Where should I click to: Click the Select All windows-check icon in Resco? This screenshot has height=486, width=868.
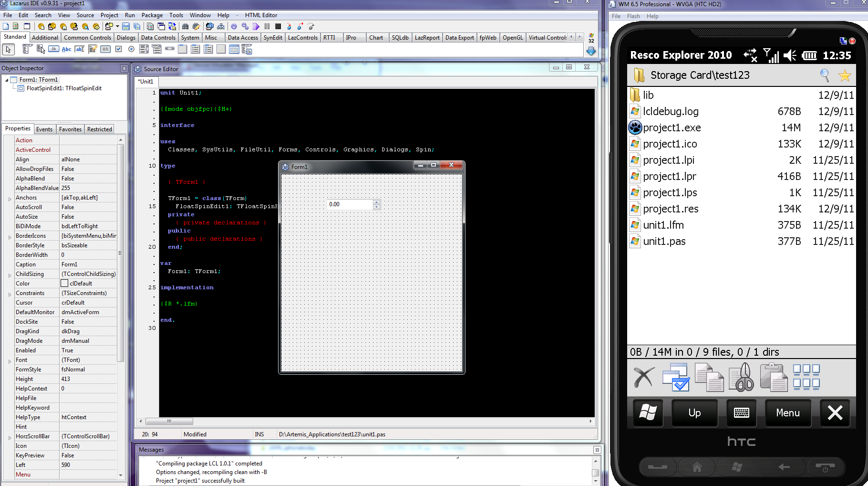tap(676, 377)
